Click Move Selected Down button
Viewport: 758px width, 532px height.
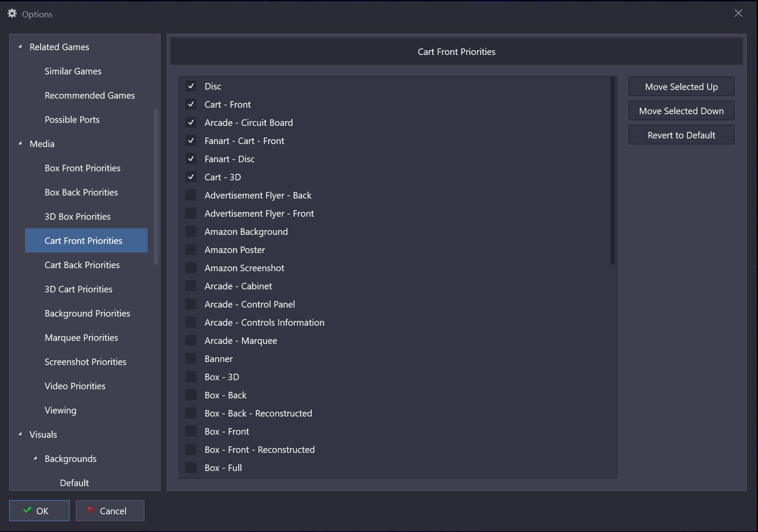(681, 111)
